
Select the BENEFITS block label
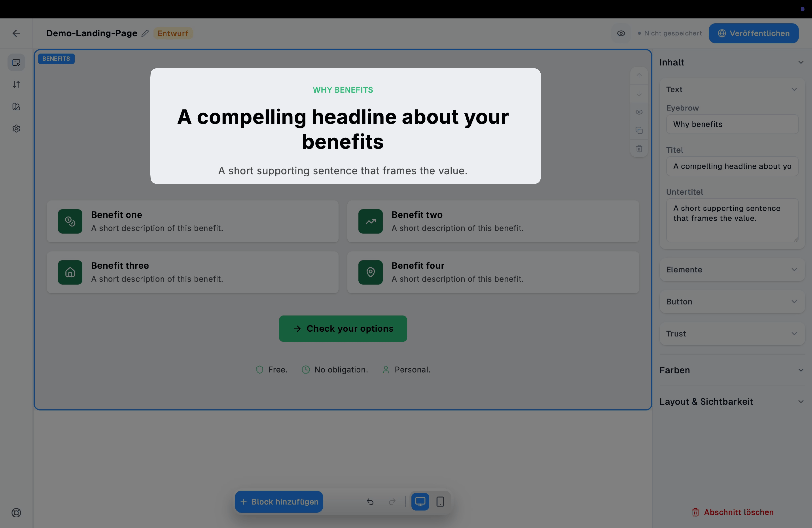[x=56, y=59]
